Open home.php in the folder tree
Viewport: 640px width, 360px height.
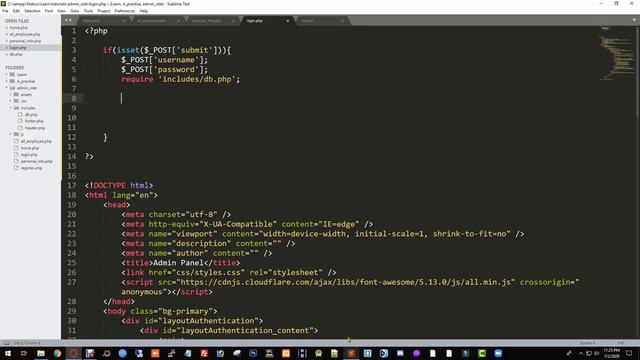(30, 148)
